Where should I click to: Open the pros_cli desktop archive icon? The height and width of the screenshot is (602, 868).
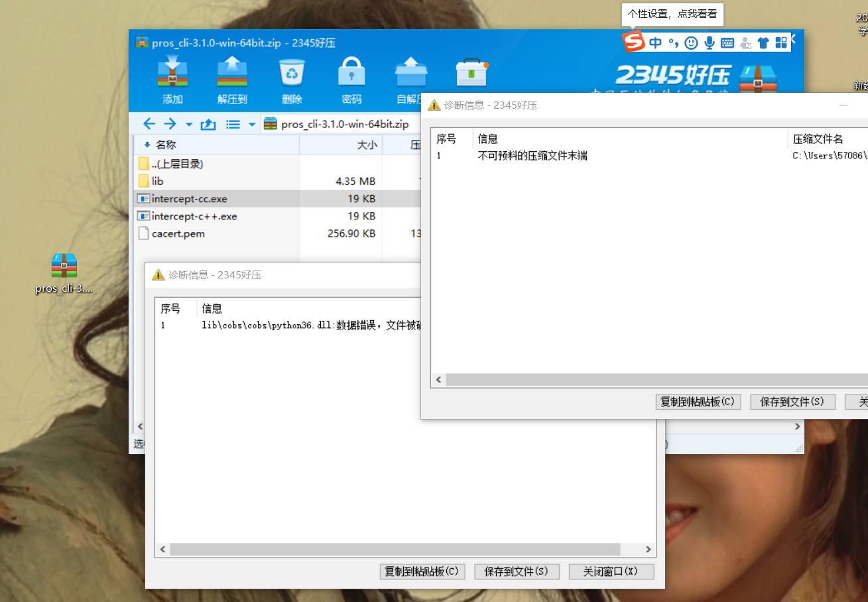click(x=64, y=273)
